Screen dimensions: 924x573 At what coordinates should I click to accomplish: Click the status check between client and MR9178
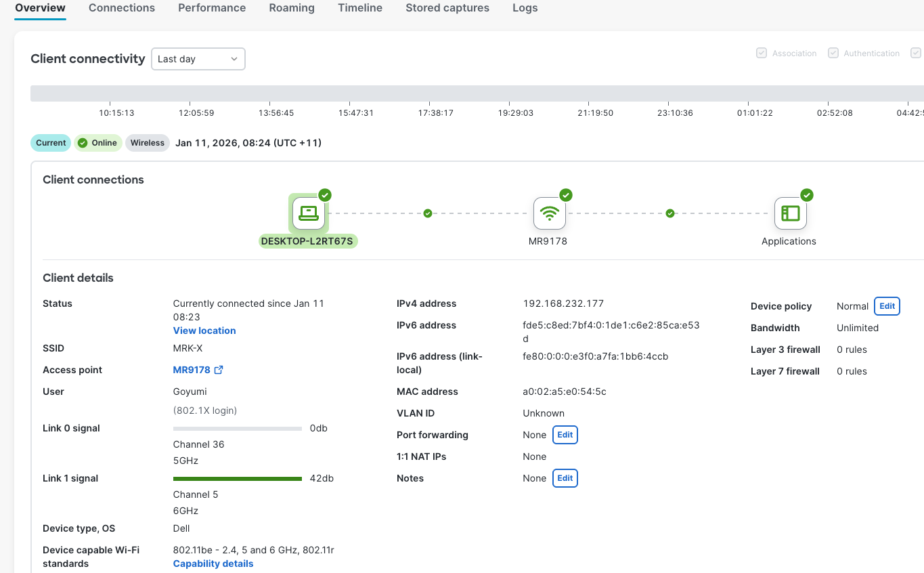(428, 213)
